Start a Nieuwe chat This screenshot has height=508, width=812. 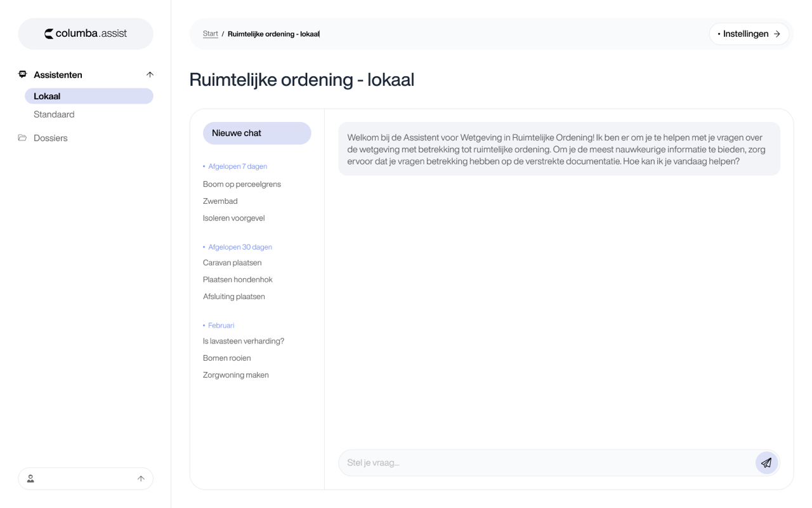click(256, 133)
